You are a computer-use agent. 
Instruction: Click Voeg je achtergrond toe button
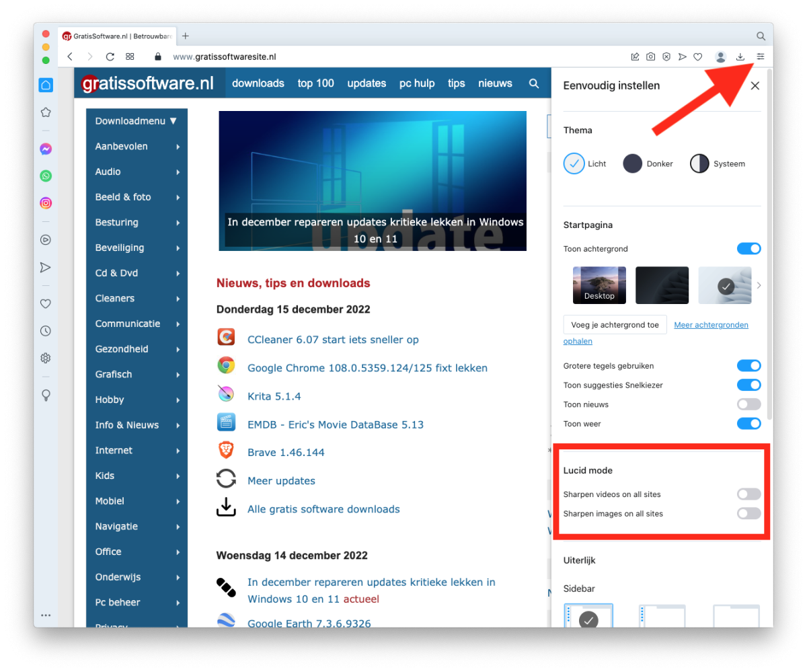click(615, 325)
